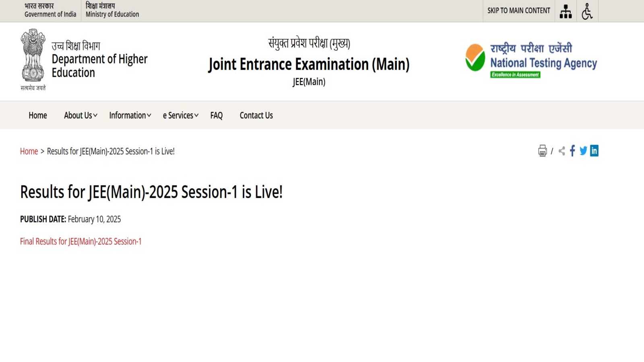Image resolution: width=644 pixels, height=362 pixels.
Task: Share the page on Twitter
Action: pos(583,151)
